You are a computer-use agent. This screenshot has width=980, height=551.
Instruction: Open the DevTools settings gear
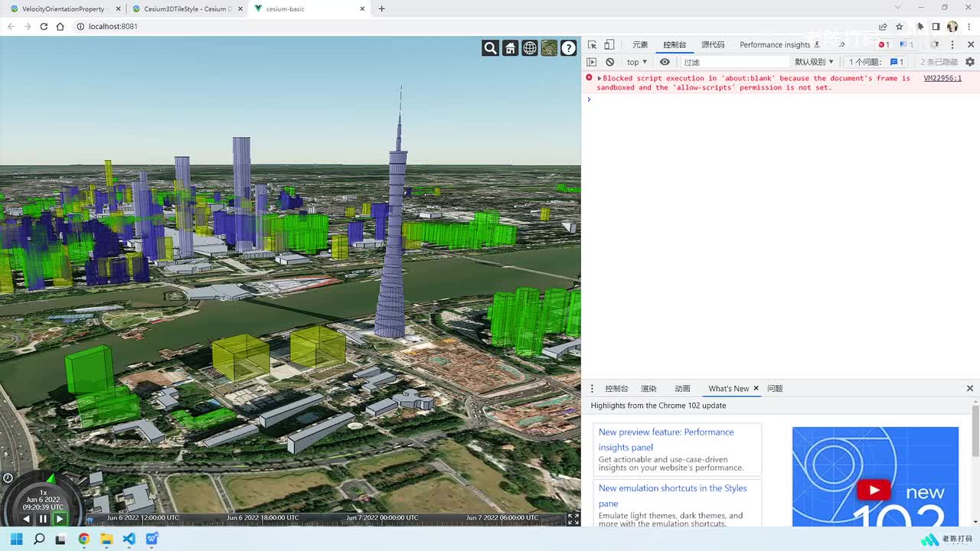(x=934, y=44)
